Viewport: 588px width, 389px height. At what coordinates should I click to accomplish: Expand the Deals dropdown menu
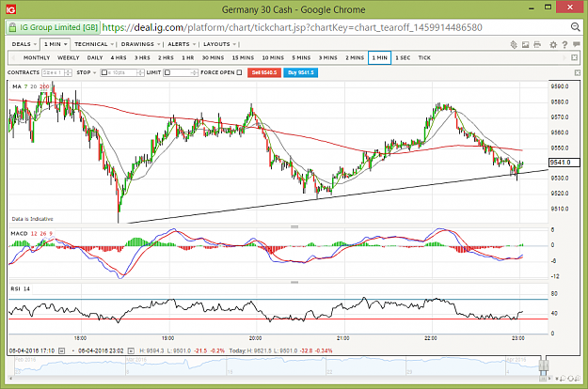coord(24,44)
